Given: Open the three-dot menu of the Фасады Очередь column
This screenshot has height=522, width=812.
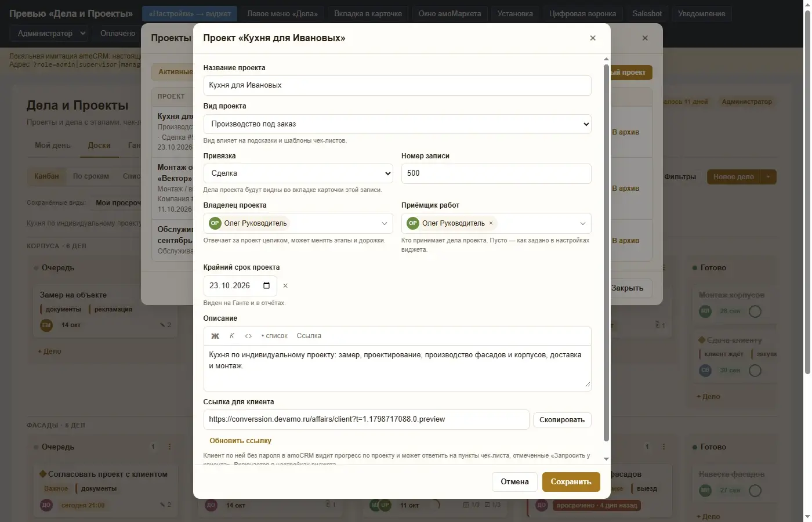Looking at the screenshot, I should (169, 447).
